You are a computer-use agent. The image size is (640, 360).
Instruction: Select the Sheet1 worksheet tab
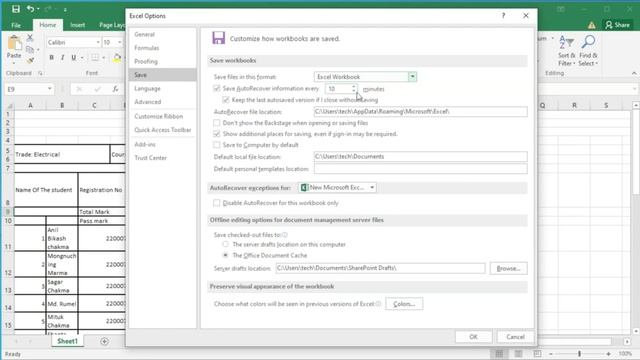point(67,341)
